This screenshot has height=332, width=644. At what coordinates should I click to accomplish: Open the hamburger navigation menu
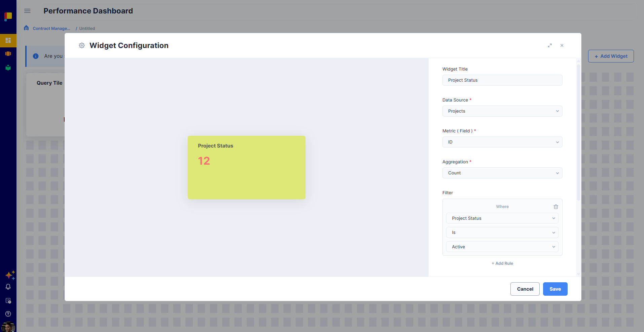pos(27,11)
